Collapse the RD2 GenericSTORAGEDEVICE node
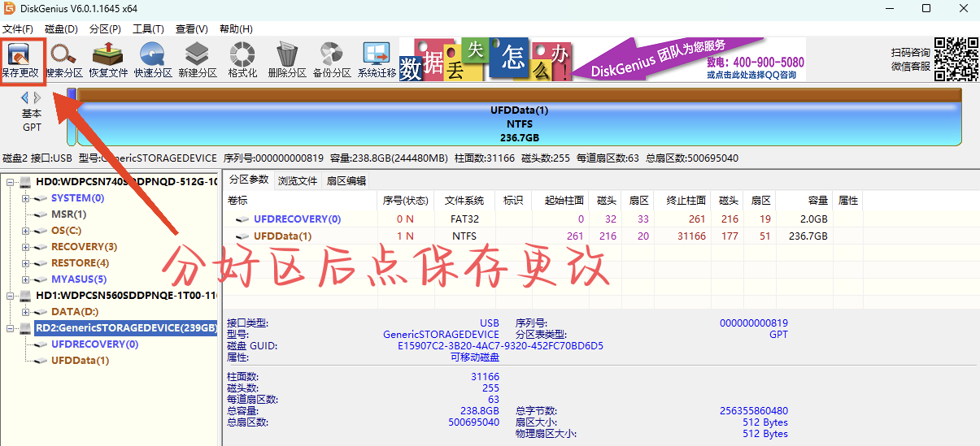The height and width of the screenshot is (446, 980). click(x=11, y=328)
